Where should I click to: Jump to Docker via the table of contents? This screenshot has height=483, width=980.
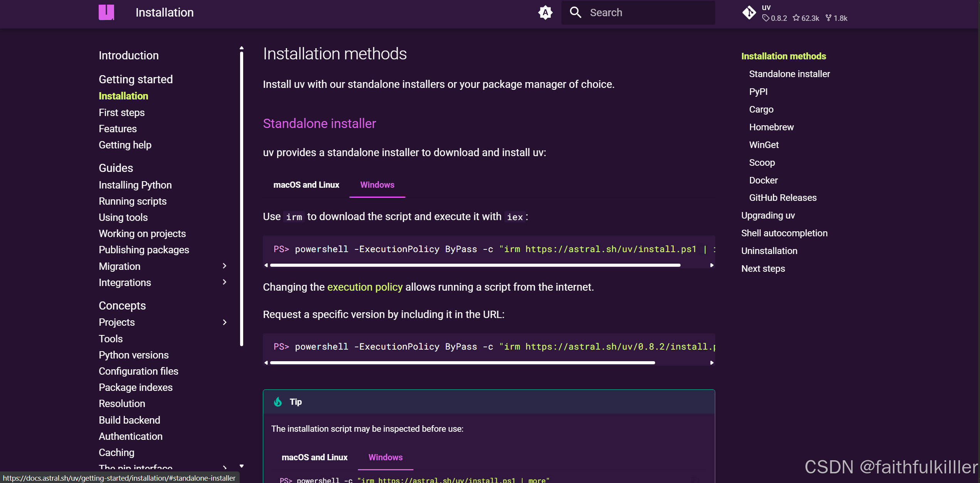[x=764, y=180]
